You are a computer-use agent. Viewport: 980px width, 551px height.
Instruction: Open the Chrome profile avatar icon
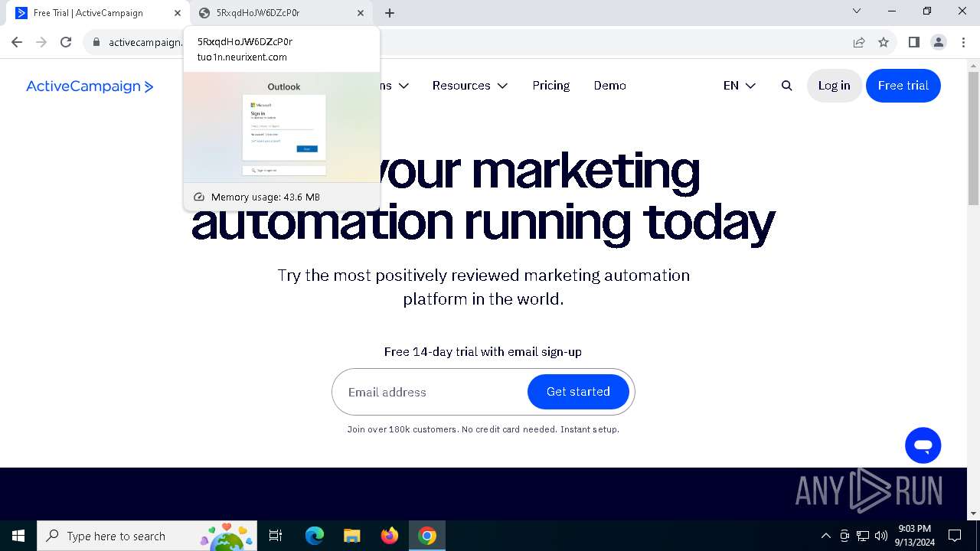click(939, 42)
